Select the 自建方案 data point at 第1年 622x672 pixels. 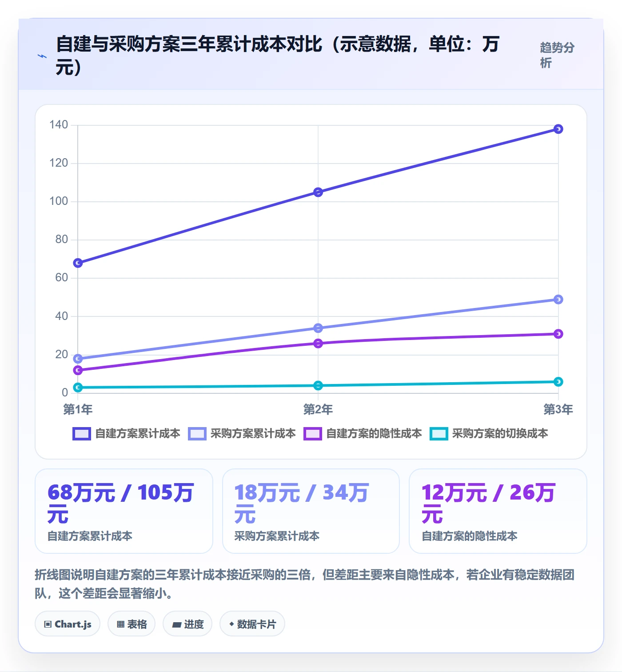tap(78, 263)
